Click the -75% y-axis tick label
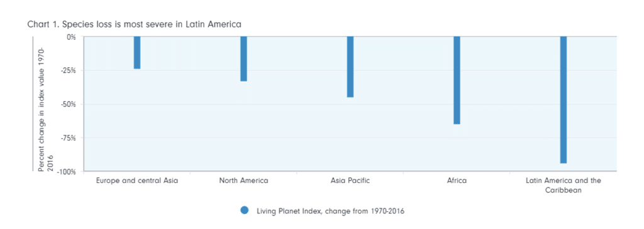The width and height of the screenshot is (644, 229). click(69, 138)
